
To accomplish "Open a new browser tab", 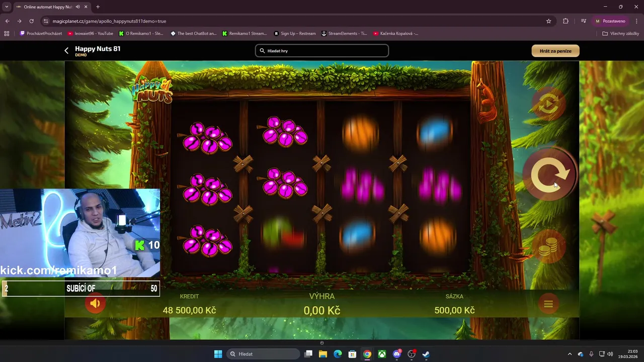I will pos(98,7).
